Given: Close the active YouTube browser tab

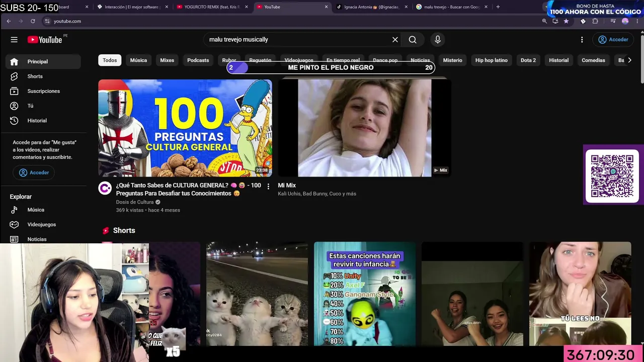Looking at the screenshot, I should click(x=326, y=7).
